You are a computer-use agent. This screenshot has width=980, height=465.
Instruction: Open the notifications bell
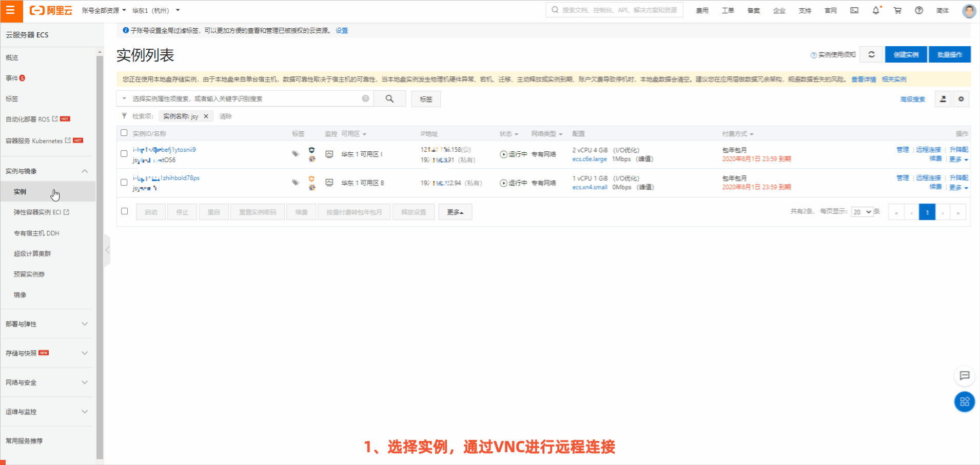876,10
